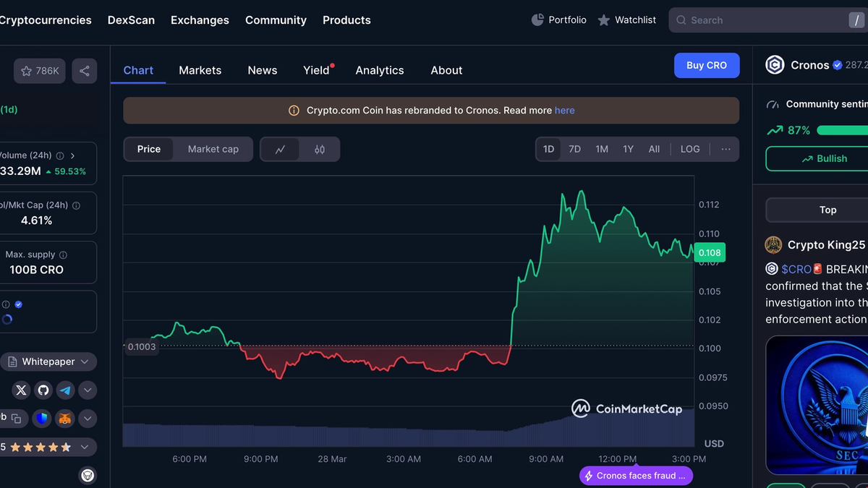Open the GitHub social icon
The height and width of the screenshot is (488, 868).
coord(43,390)
